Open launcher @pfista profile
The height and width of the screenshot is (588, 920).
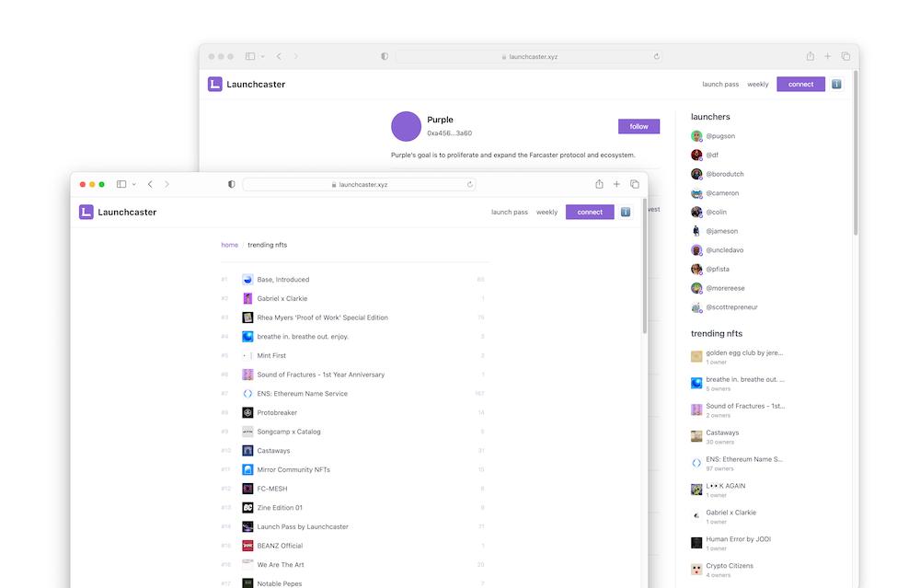710,270
